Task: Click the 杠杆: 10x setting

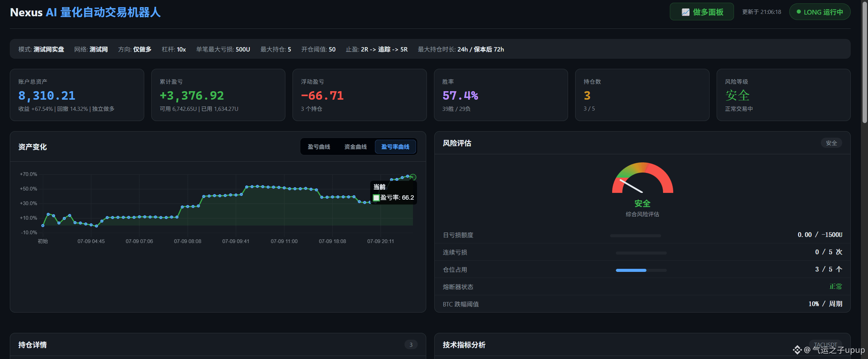Action: (174, 49)
